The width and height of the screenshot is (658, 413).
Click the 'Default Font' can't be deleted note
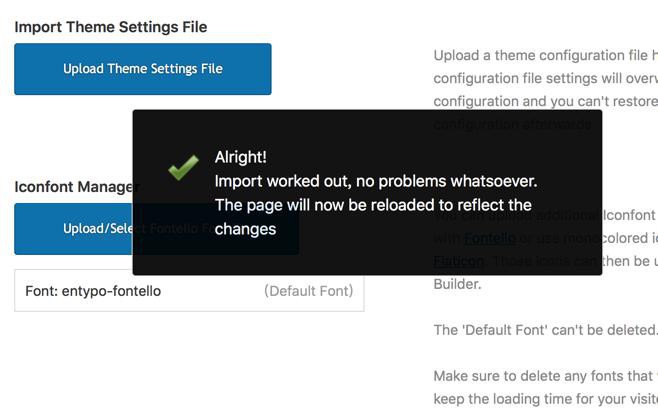546,330
